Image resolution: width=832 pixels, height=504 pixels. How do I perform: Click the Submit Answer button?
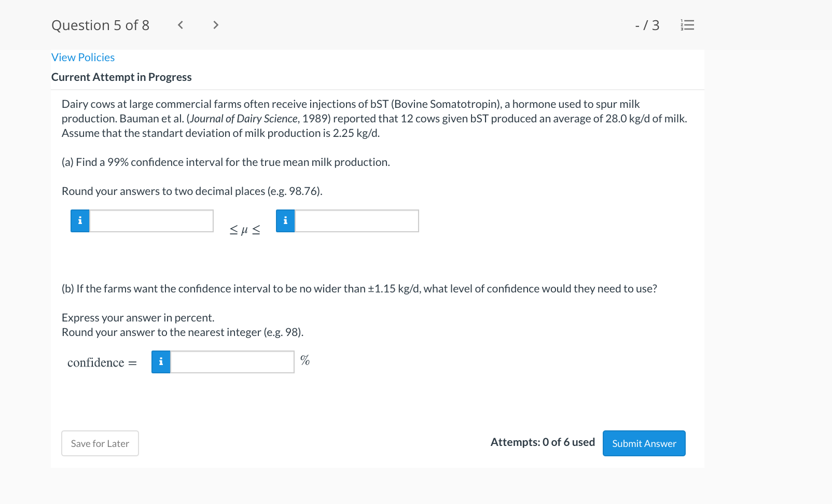point(644,443)
